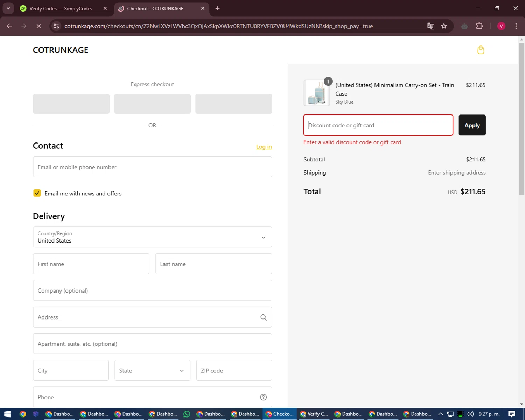Click the scrollbar down arrow
This screenshot has width=525, height=420.
click(x=521, y=404)
